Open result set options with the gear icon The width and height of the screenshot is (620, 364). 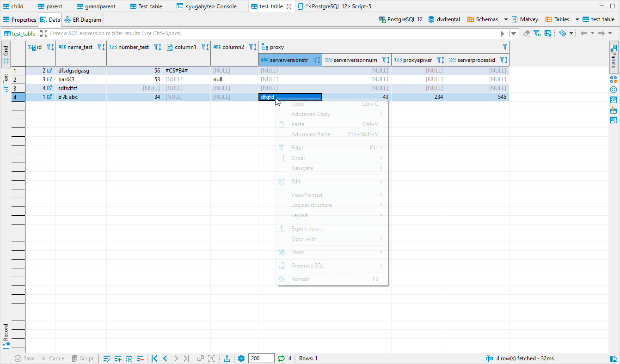241,358
